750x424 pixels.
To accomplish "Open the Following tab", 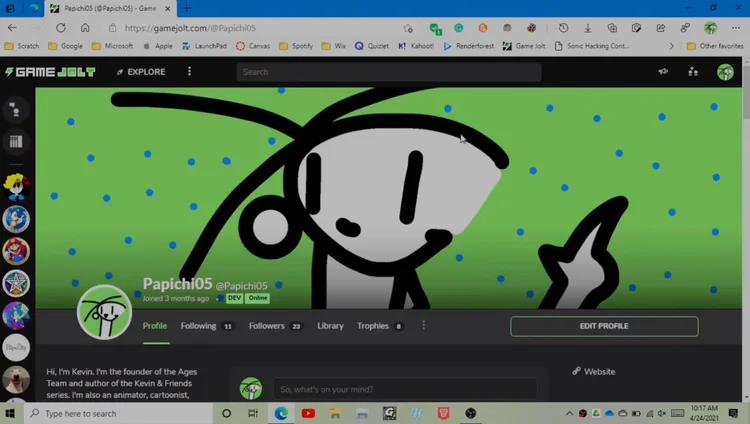I will click(x=207, y=326).
